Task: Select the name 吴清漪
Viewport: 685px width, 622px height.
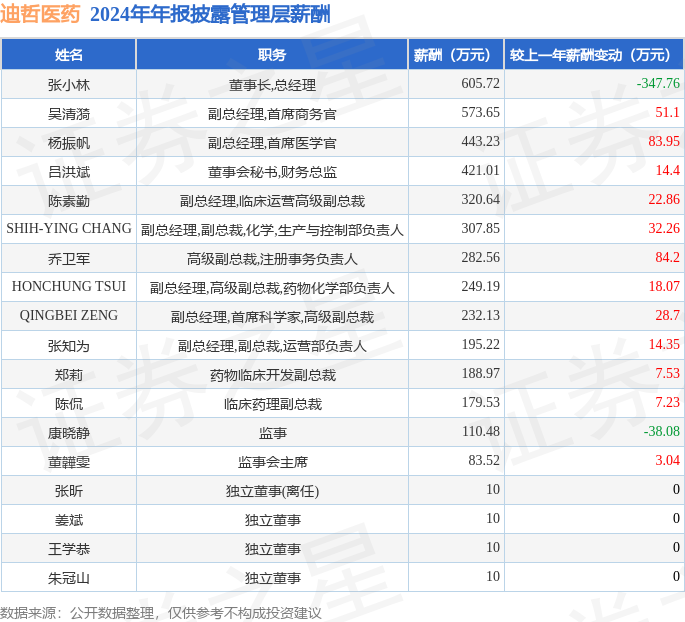Action: click(x=69, y=114)
